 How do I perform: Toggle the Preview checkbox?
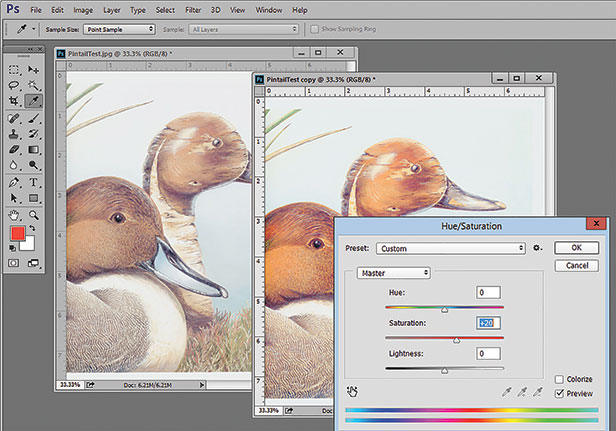[x=559, y=393]
